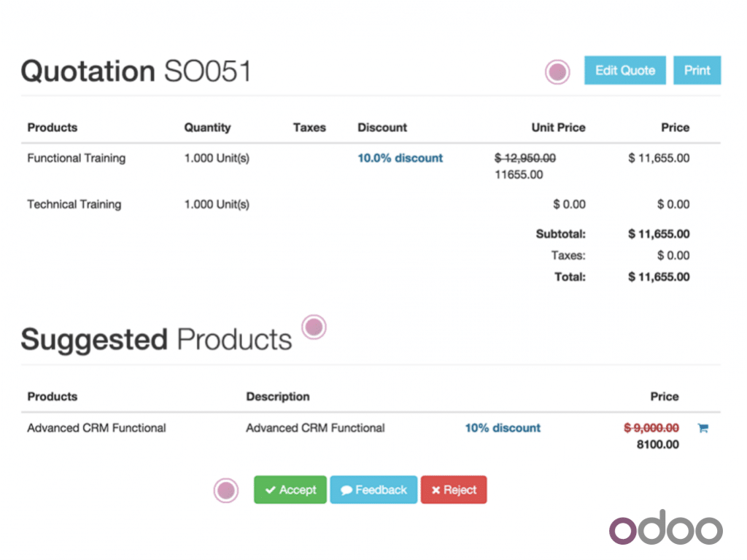Open the suggested product's 10% discount link
The height and width of the screenshot is (560, 747).
[503, 428]
